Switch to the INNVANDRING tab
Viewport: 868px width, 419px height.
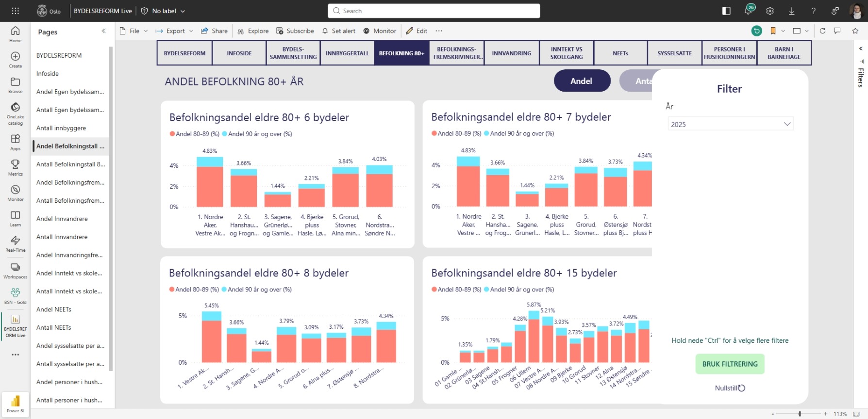pos(512,53)
